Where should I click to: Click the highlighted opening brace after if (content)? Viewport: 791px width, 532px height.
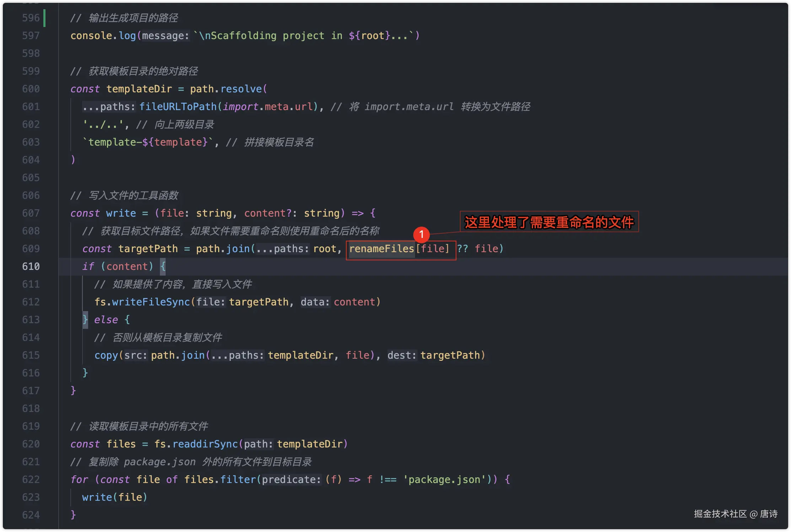pos(163,266)
